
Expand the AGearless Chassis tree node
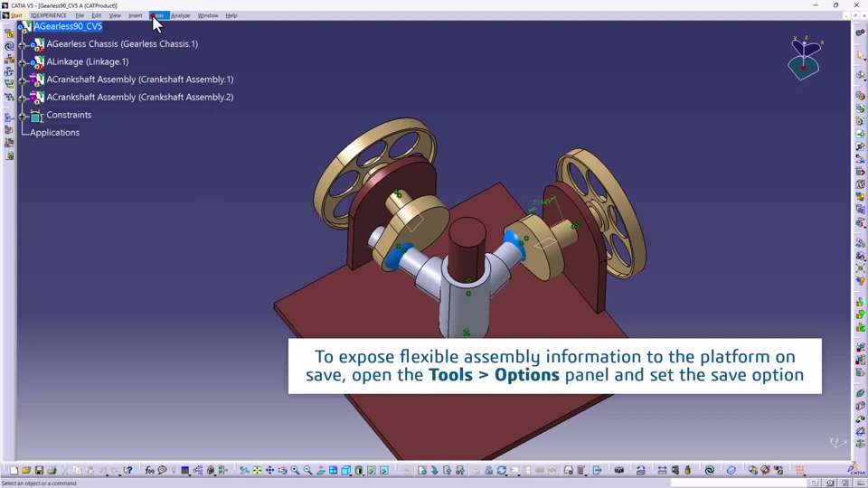coord(22,44)
